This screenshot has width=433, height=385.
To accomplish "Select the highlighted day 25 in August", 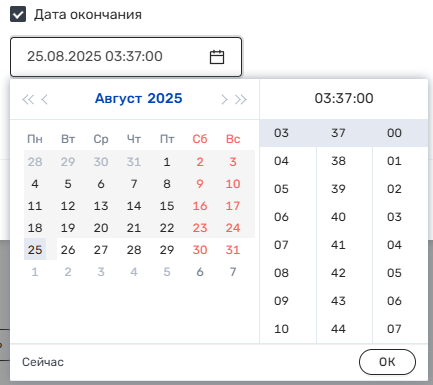I will coord(35,250).
